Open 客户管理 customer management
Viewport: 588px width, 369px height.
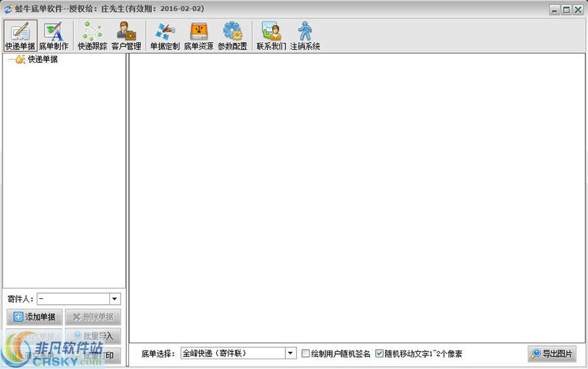(126, 36)
